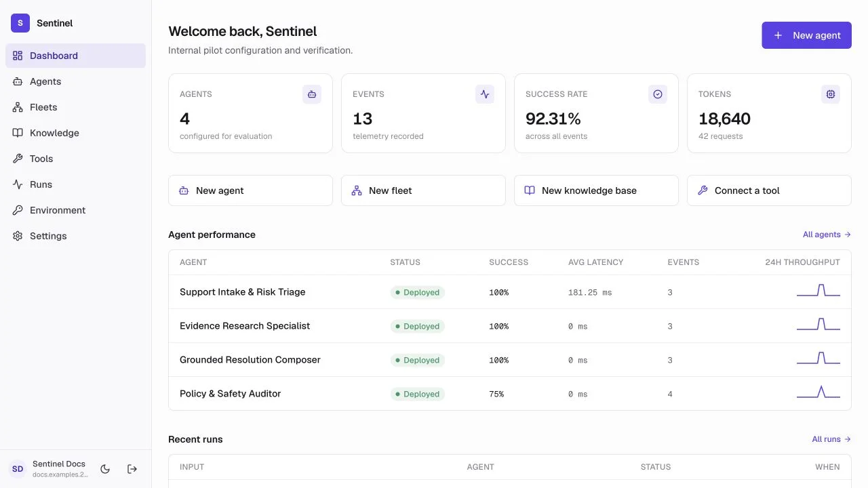Viewport: 868px width, 488px height.
Task: Click the New knowledge base quick action
Action: coord(596,190)
